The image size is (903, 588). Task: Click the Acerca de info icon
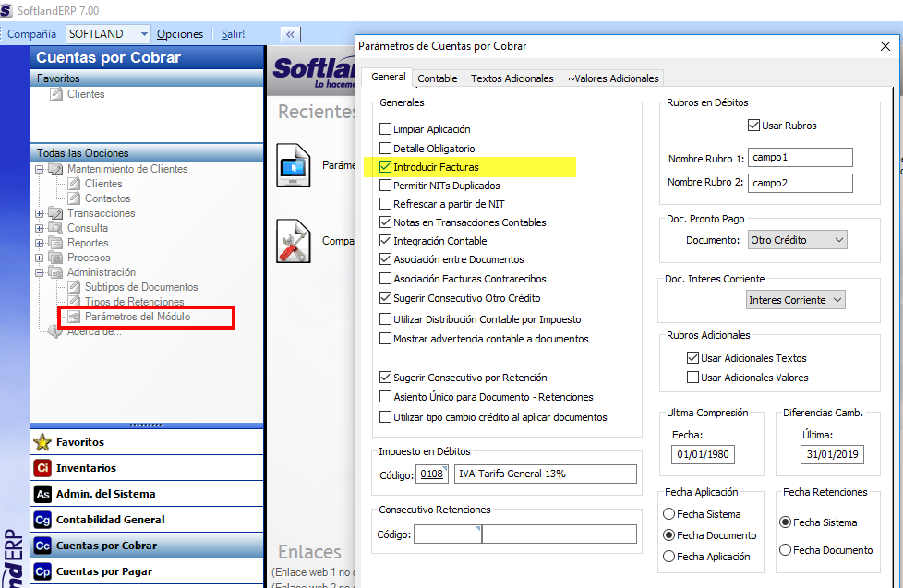pyautogui.click(x=56, y=331)
